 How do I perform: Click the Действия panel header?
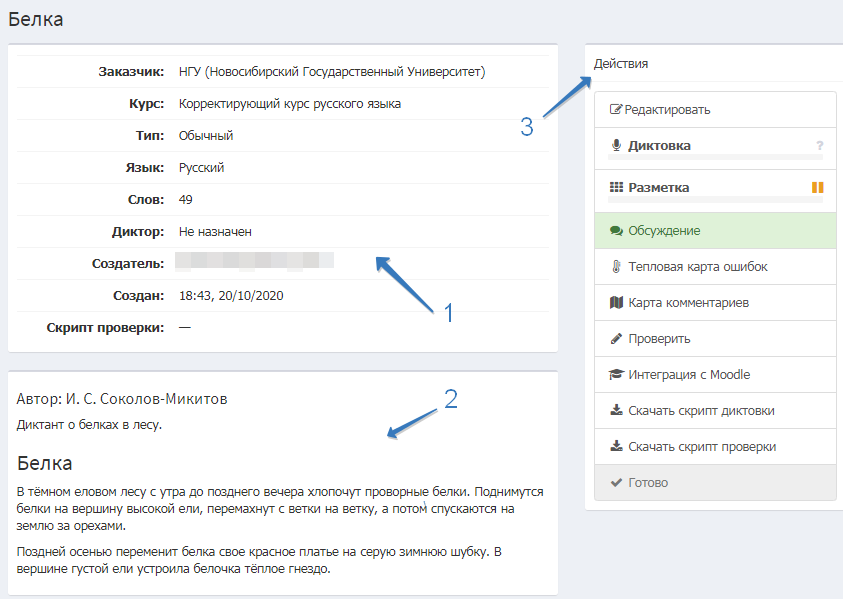(x=621, y=63)
